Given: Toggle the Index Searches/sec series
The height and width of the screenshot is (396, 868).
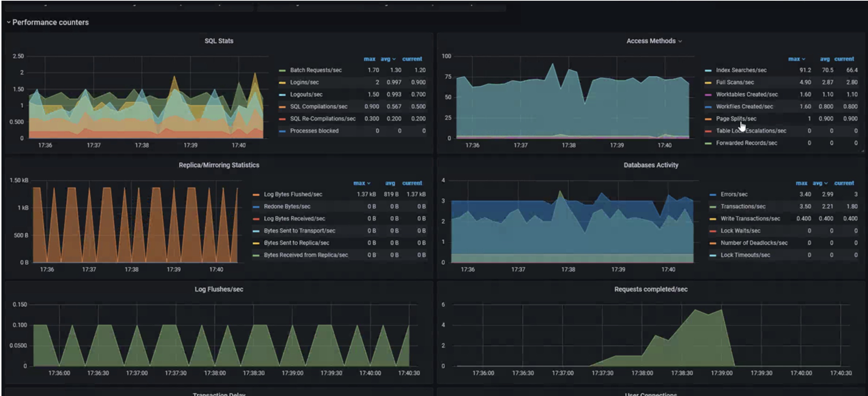Looking at the screenshot, I should [741, 70].
